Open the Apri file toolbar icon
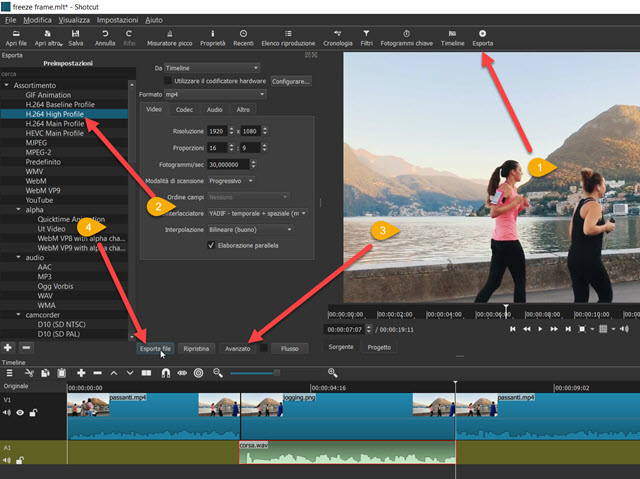Image resolution: width=640 pixels, height=479 pixels. 16,38
